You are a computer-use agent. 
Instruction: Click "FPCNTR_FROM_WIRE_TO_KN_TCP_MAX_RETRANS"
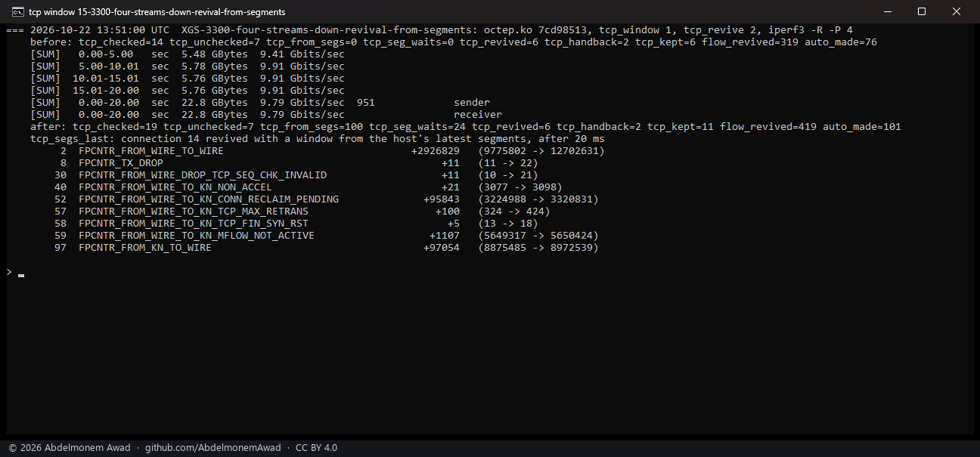194,212
